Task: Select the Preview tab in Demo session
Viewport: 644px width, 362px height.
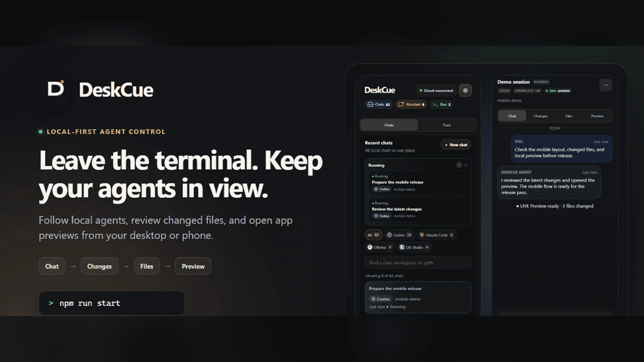Action: pos(597,117)
